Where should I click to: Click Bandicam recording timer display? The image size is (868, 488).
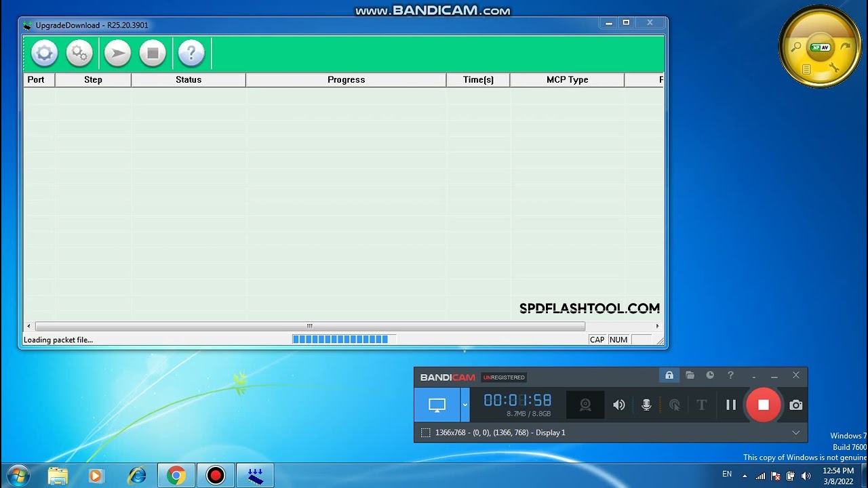coord(517,400)
